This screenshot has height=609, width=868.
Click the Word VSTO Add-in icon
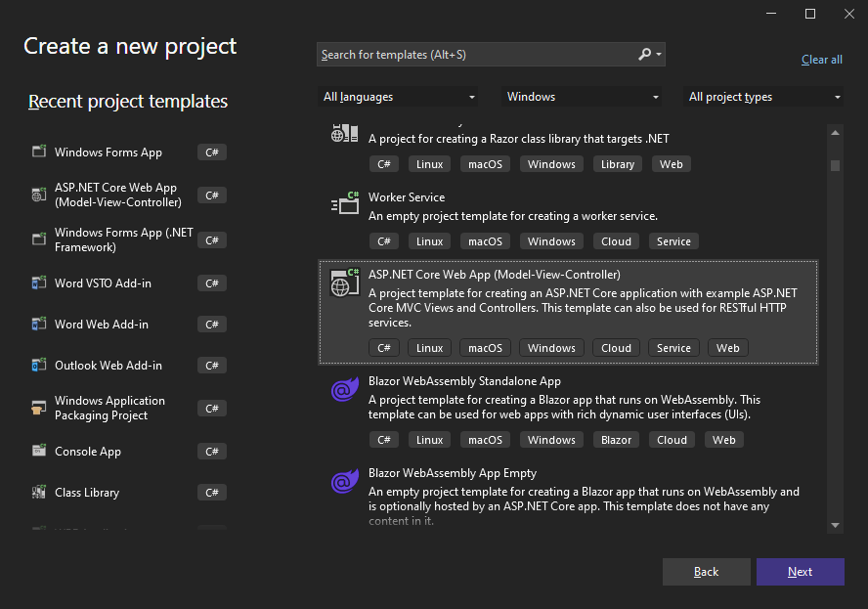pyautogui.click(x=39, y=283)
